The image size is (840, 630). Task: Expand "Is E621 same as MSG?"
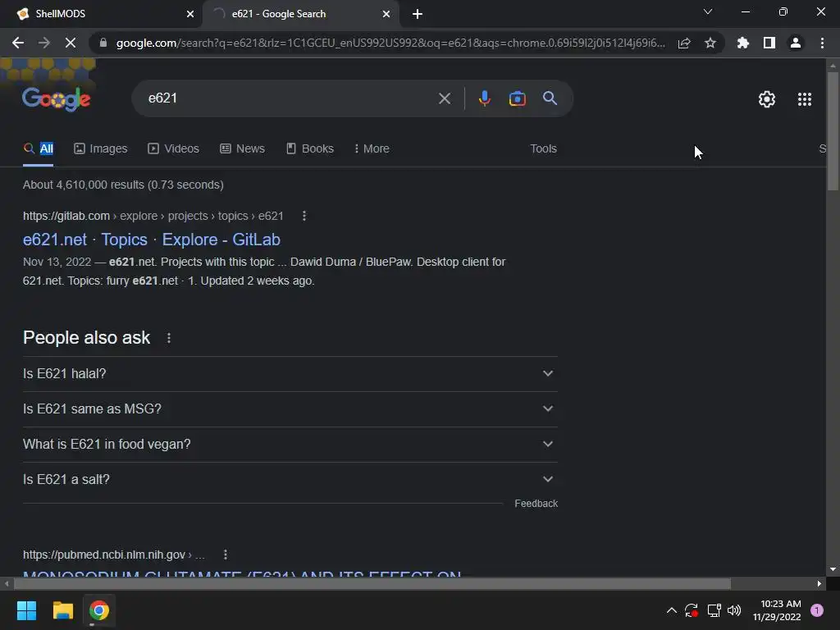290,409
